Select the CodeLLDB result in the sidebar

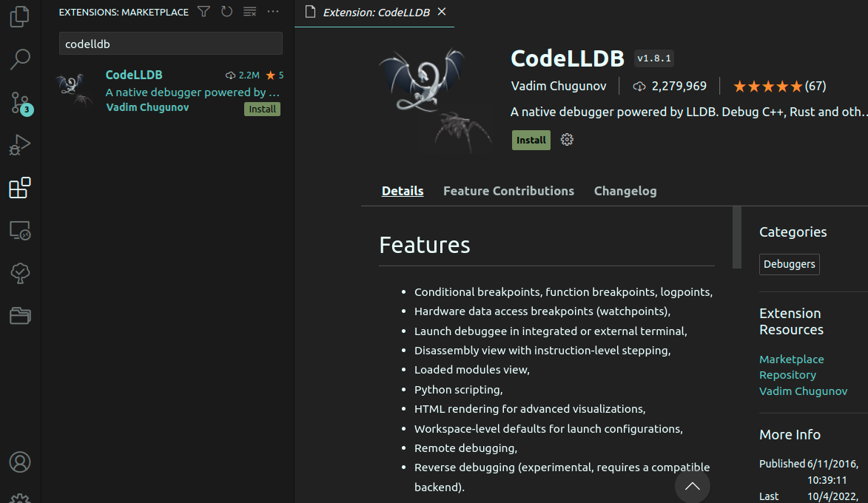(x=168, y=92)
